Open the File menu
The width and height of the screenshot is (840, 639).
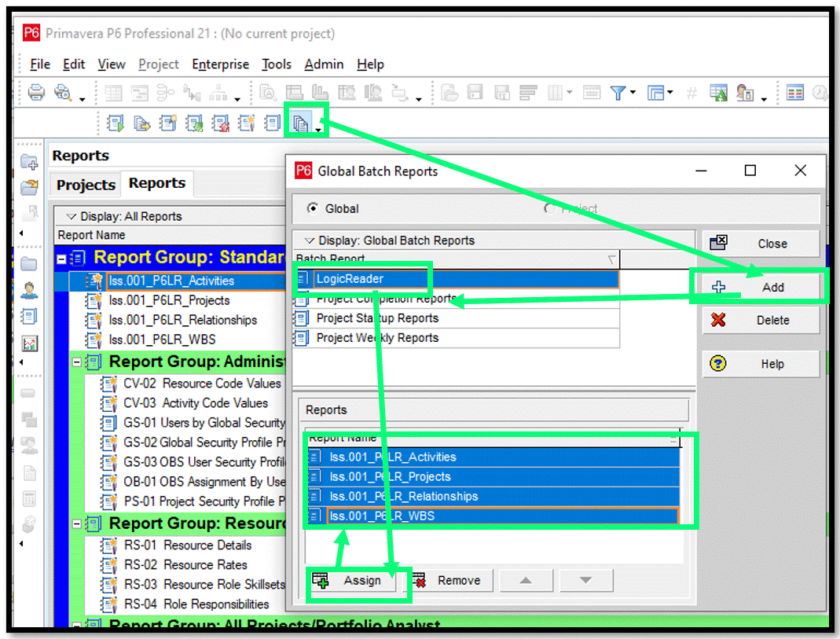coord(39,64)
